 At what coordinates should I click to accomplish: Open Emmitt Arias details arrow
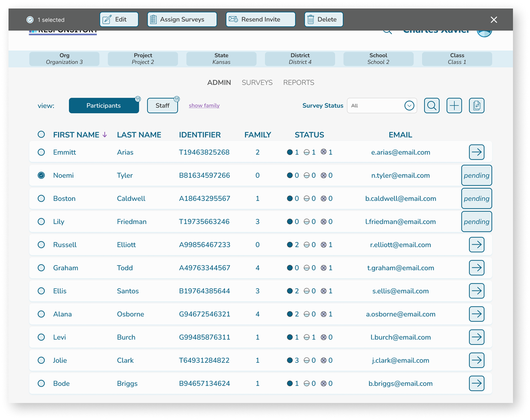coord(476,152)
